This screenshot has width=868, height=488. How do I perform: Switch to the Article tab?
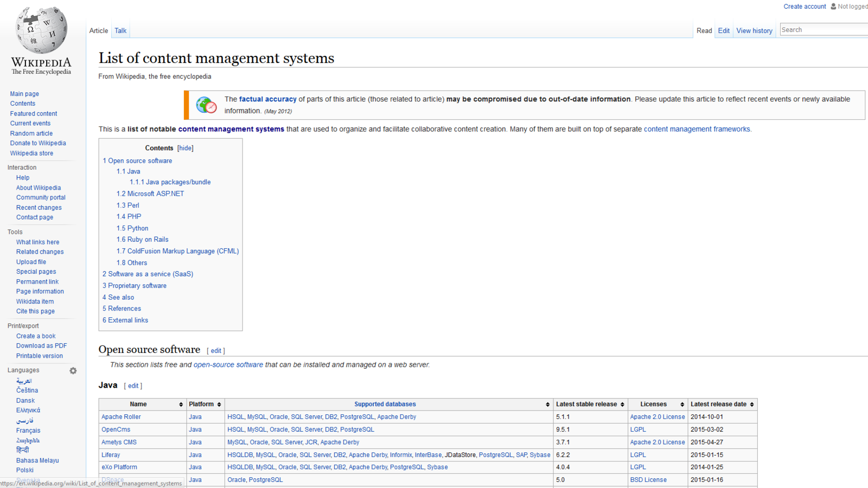99,31
